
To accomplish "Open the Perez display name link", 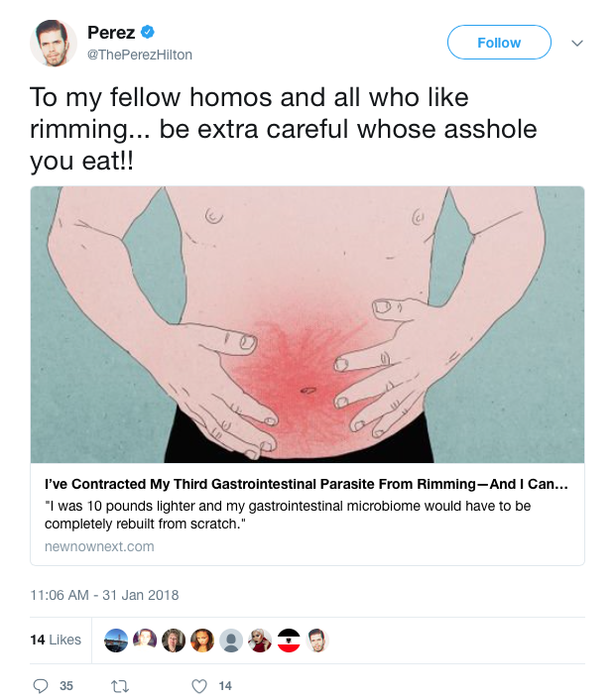I will tap(111, 34).
